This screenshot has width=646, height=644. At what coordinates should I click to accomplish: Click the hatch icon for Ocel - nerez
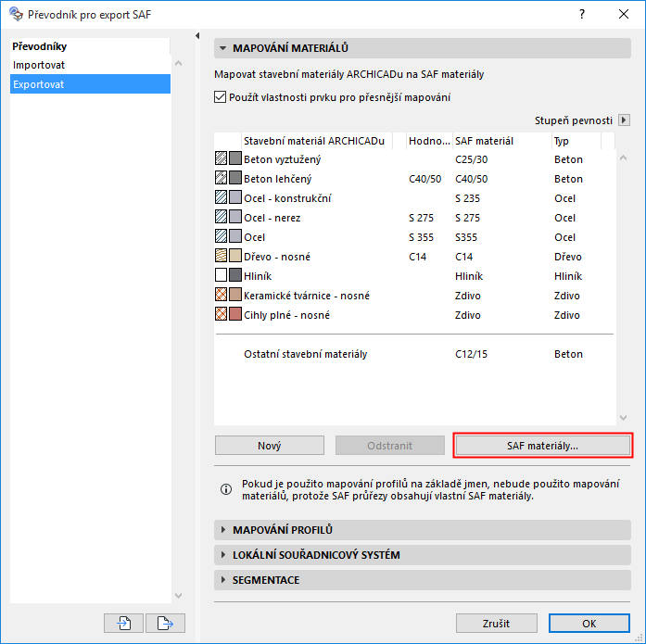(x=222, y=217)
